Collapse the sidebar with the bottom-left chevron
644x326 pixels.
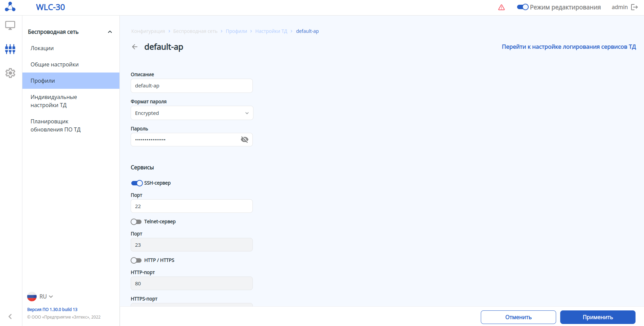pyautogui.click(x=10, y=317)
